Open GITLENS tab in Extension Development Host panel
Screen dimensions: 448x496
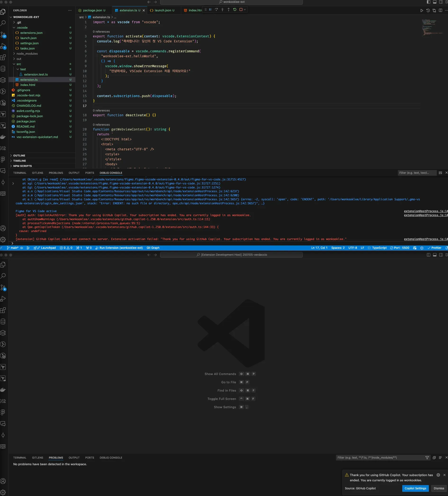pyautogui.click(x=37, y=458)
